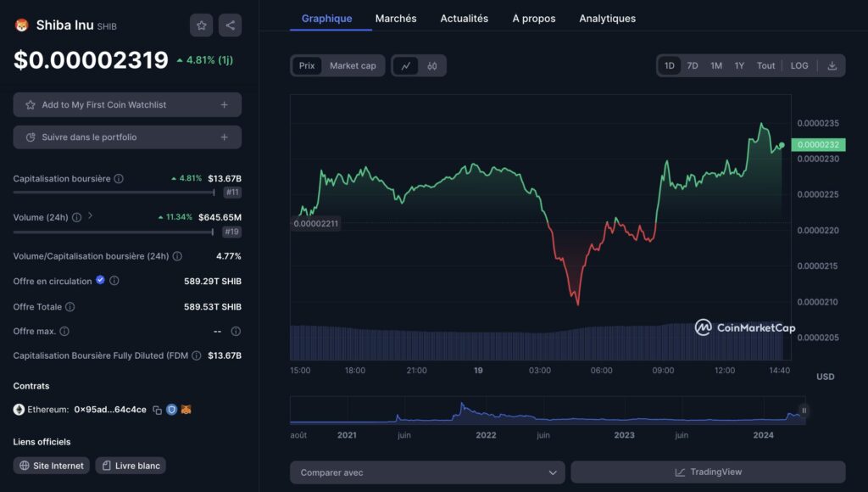This screenshot has width=868, height=492.
Task: Select the 1D time range
Action: tap(670, 66)
